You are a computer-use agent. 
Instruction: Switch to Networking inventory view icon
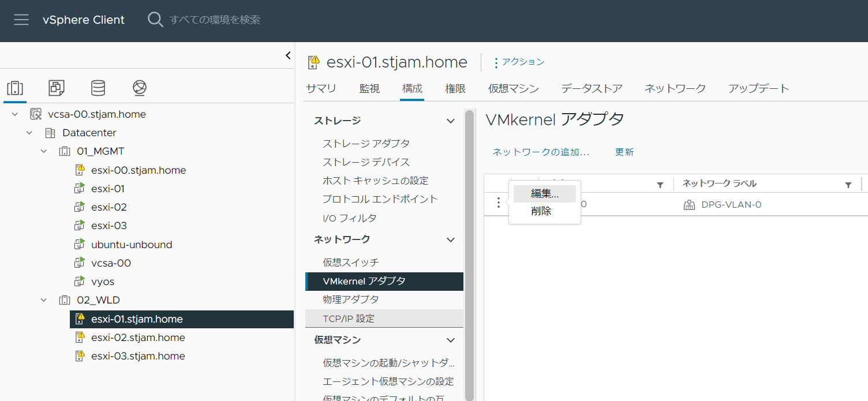[x=140, y=88]
